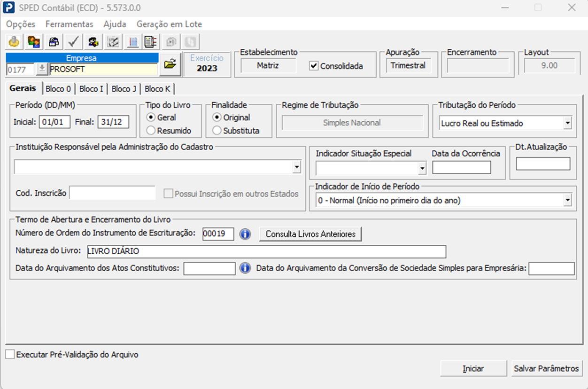Click the blue ledger book toolbar icon
Viewport: 588px width, 389px height.
point(132,42)
